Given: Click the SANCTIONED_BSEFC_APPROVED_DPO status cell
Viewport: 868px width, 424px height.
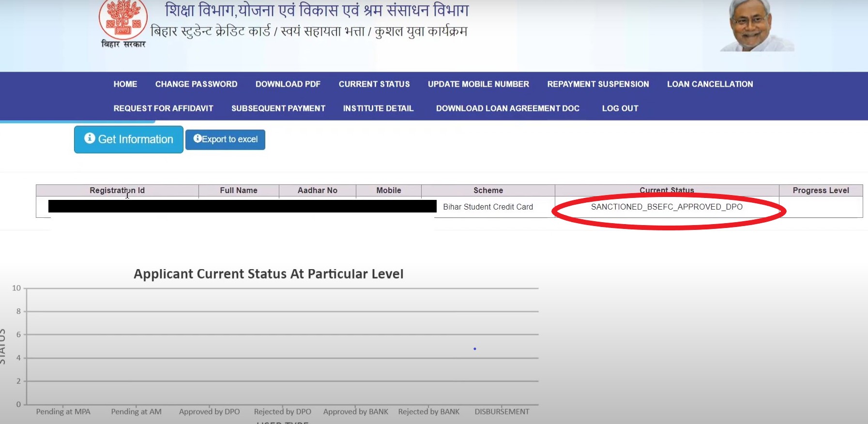Looking at the screenshot, I should pos(667,207).
